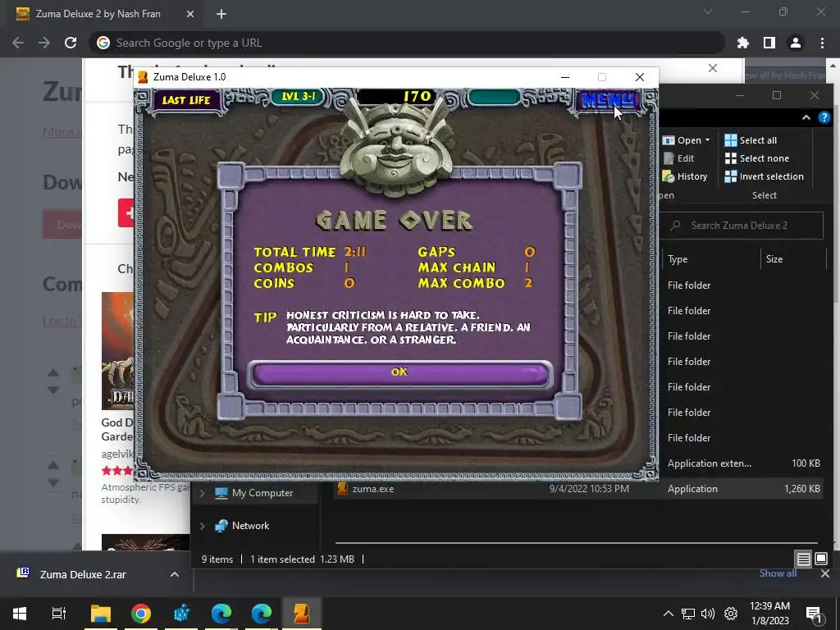Expand the Open dropdown arrow in ribbon
The height and width of the screenshot is (630, 840).
(708, 140)
